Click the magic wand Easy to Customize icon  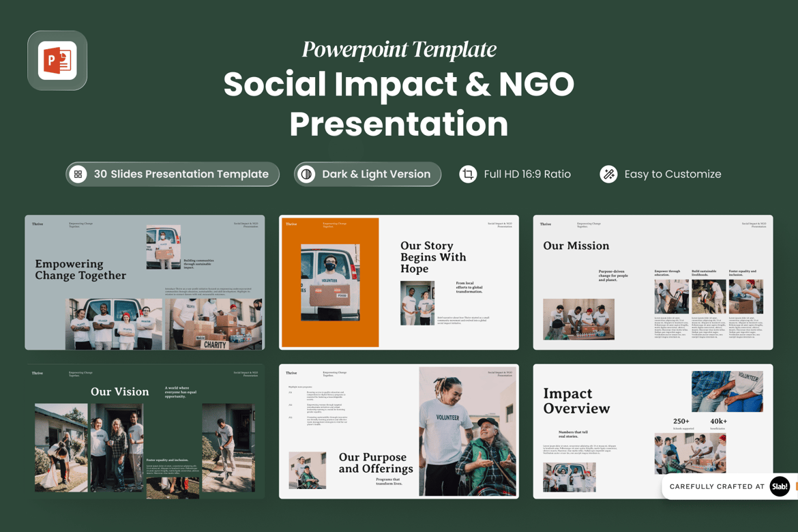pos(608,174)
